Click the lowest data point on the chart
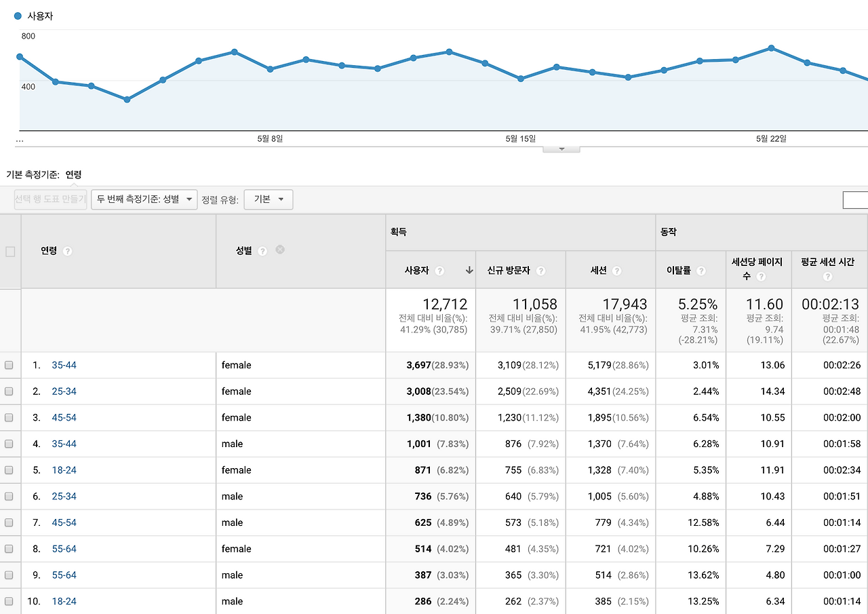 (x=127, y=100)
